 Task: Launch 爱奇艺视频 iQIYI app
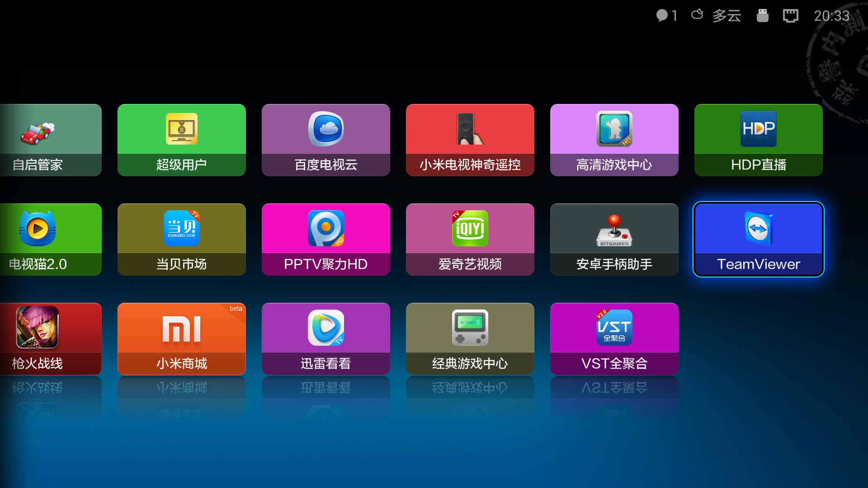[x=470, y=239]
